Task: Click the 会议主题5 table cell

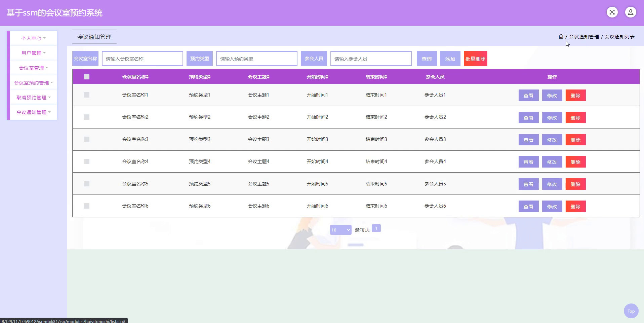Action: tap(258, 184)
